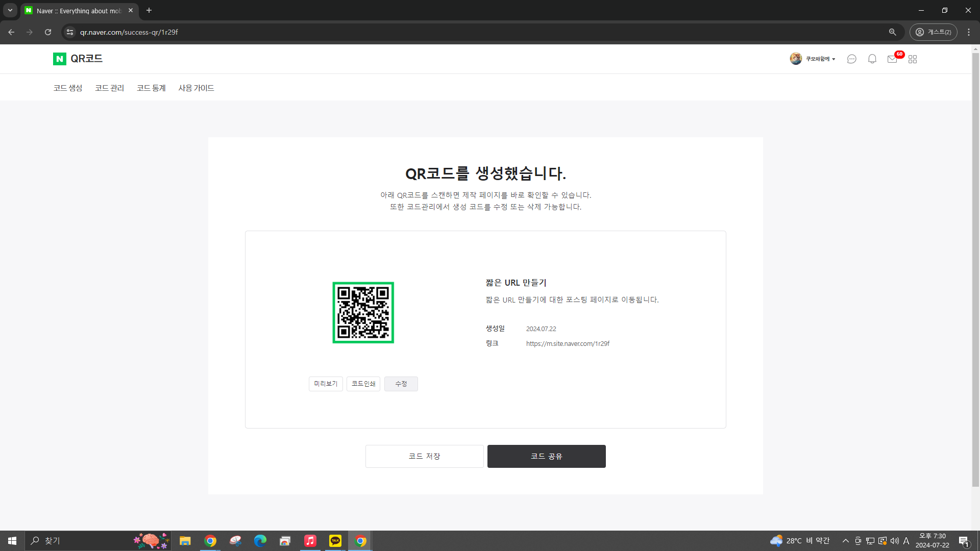The height and width of the screenshot is (551, 980).
Task: Click the 미리보기 preview button
Action: click(x=325, y=384)
